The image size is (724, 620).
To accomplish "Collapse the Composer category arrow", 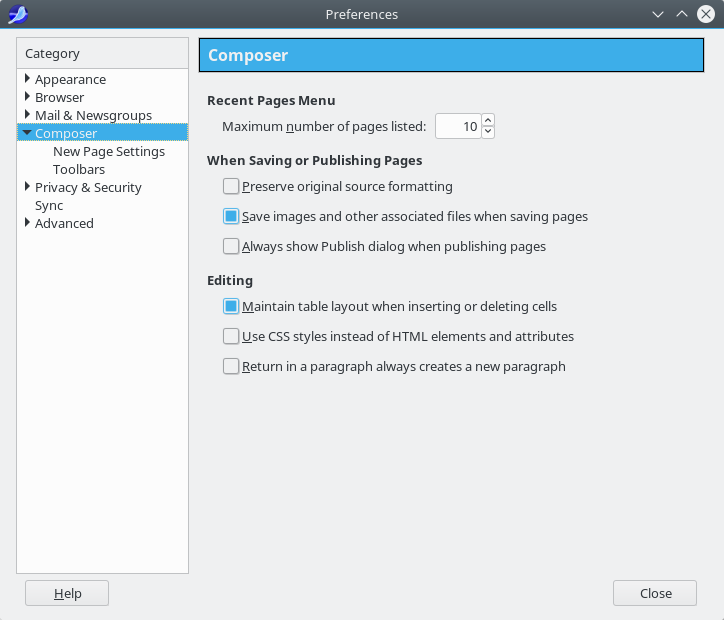I will [27, 133].
